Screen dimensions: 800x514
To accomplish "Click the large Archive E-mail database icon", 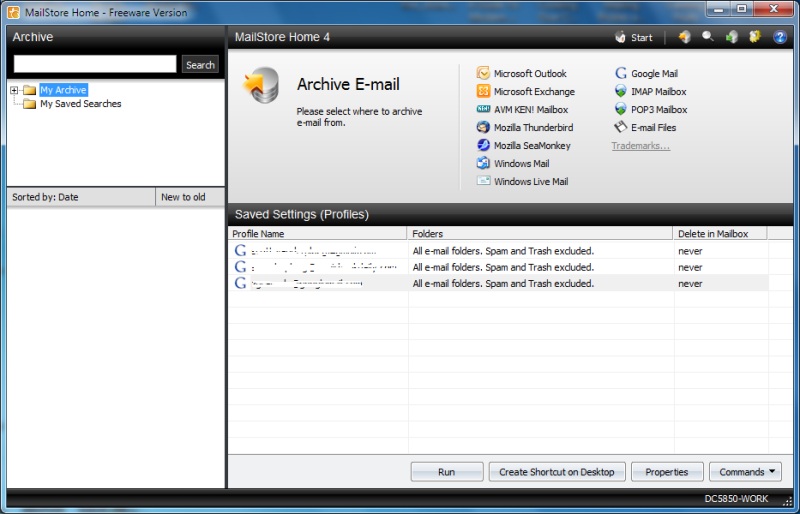I will coord(261,85).
